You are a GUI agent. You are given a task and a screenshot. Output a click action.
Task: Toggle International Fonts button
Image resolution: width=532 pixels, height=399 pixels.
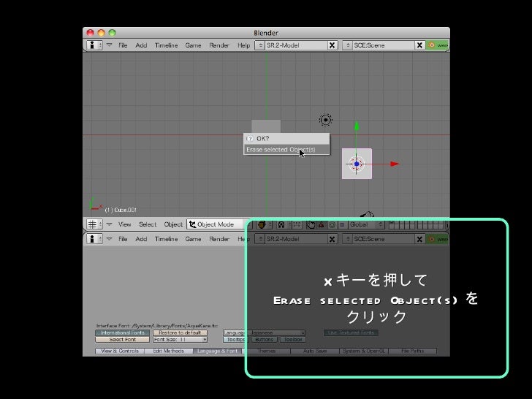pos(123,332)
